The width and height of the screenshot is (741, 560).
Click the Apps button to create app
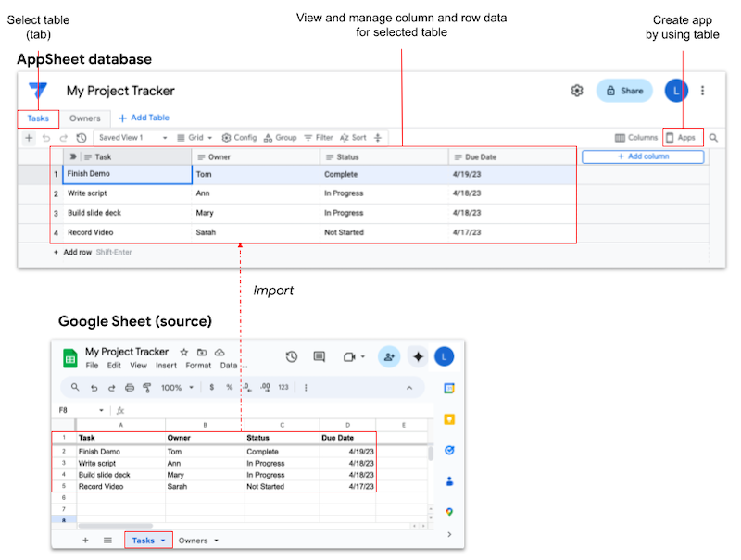[681, 138]
